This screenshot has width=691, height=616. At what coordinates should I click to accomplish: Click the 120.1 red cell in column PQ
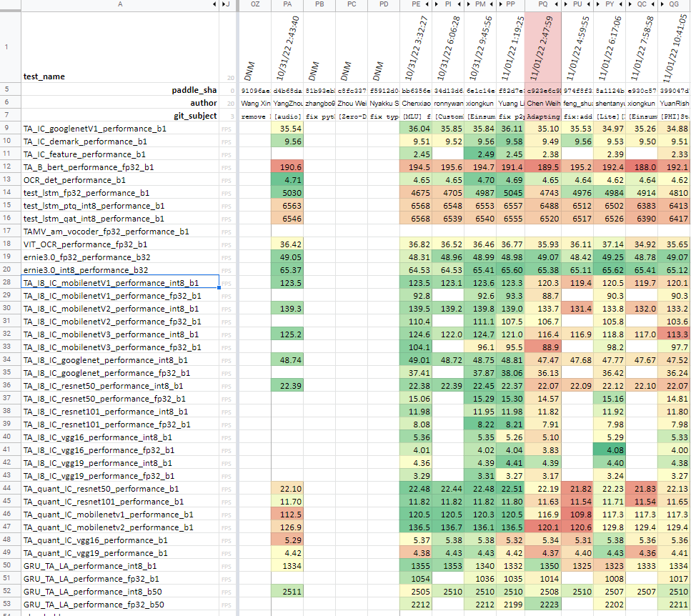pyautogui.click(x=543, y=527)
